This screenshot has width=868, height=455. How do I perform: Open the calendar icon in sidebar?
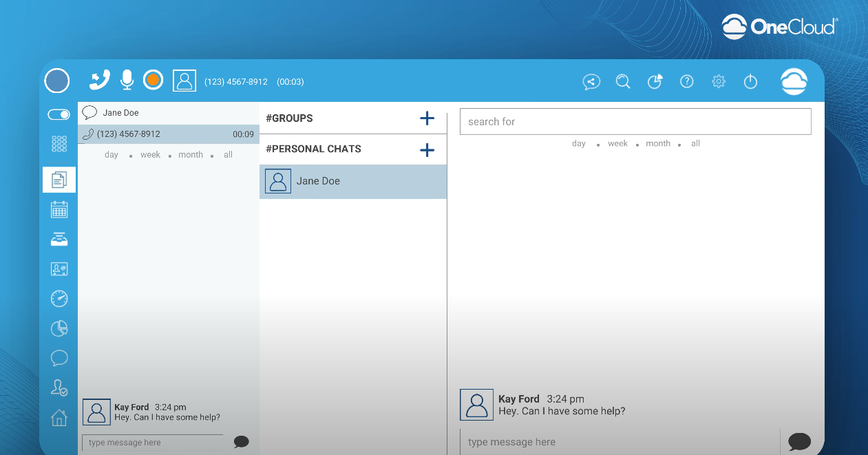click(x=59, y=209)
